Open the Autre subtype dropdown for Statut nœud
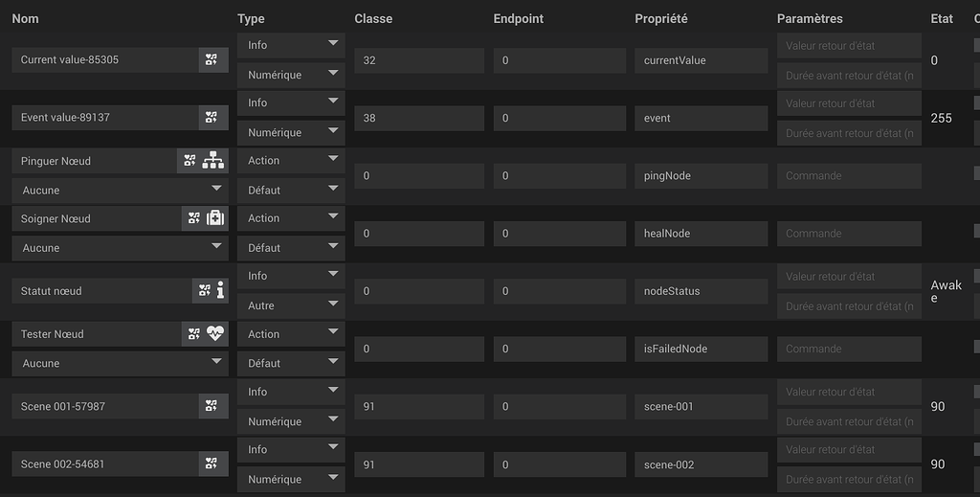 tap(291, 306)
